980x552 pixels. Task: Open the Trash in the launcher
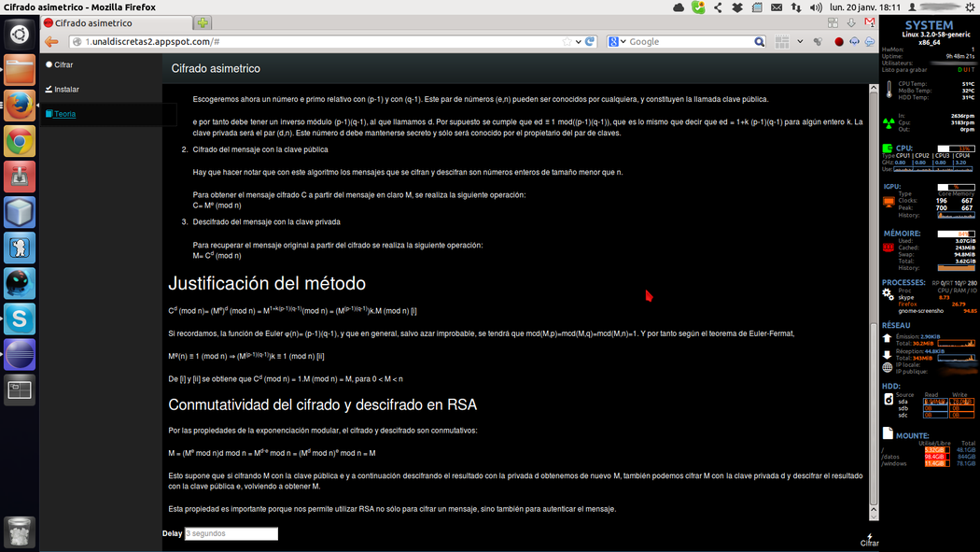click(x=20, y=531)
